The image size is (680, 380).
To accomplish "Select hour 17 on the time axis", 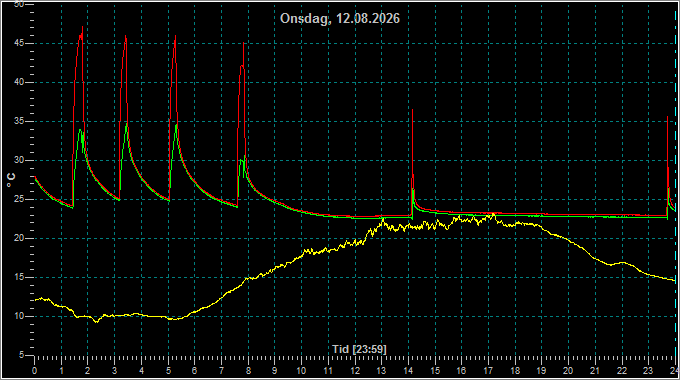I will pos(488,371).
